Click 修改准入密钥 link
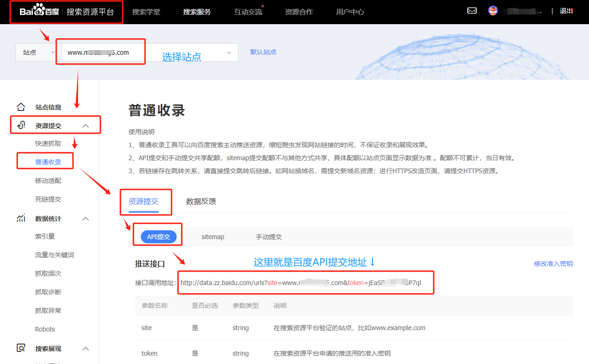This screenshot has height=364, width=589. click(x=553, y=264)
